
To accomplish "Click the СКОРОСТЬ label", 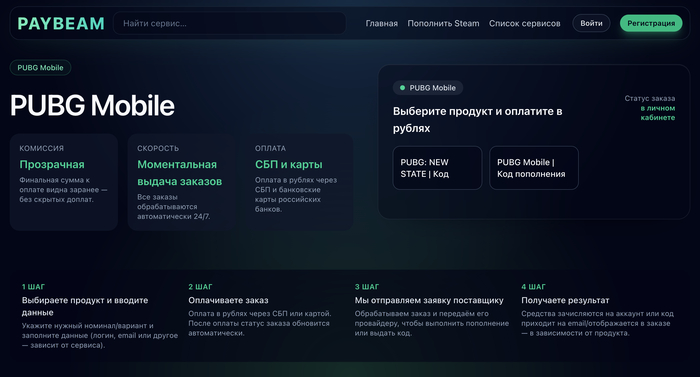I will (158, 148).
